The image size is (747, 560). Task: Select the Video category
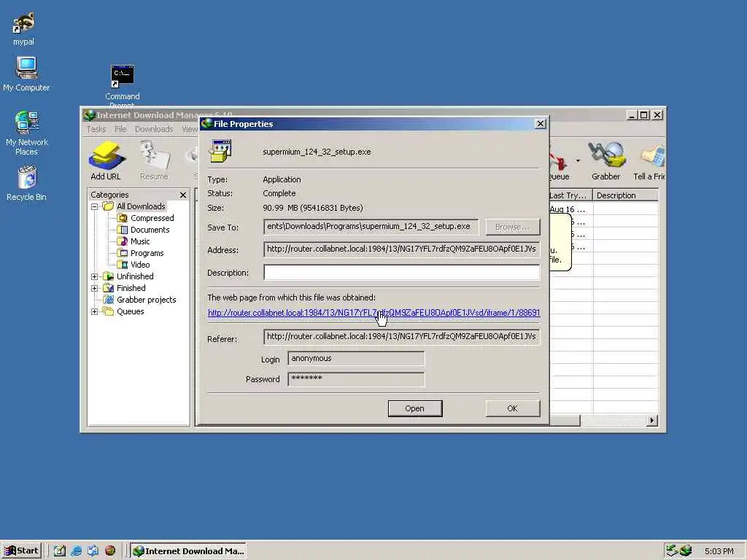pos(134,265)
